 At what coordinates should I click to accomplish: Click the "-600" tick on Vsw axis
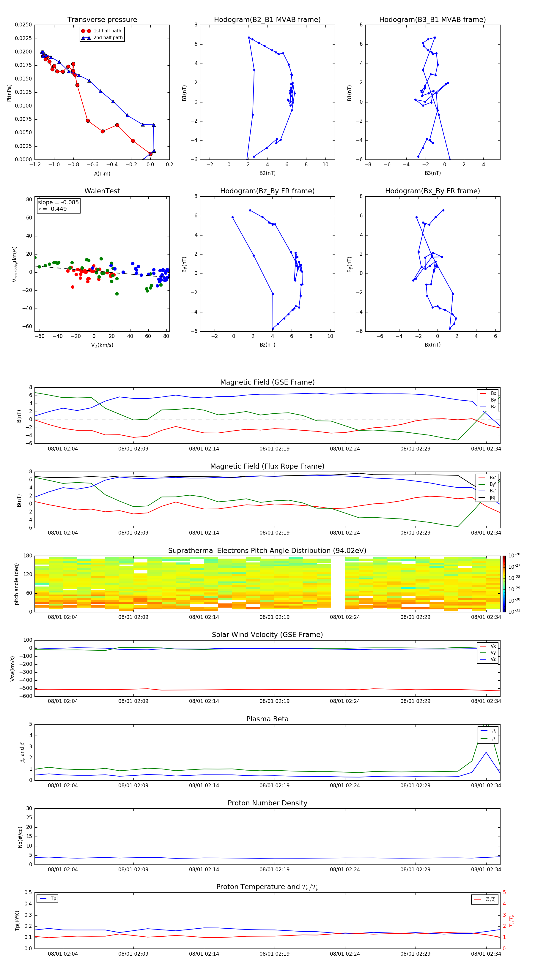click(x=26, y=696)
